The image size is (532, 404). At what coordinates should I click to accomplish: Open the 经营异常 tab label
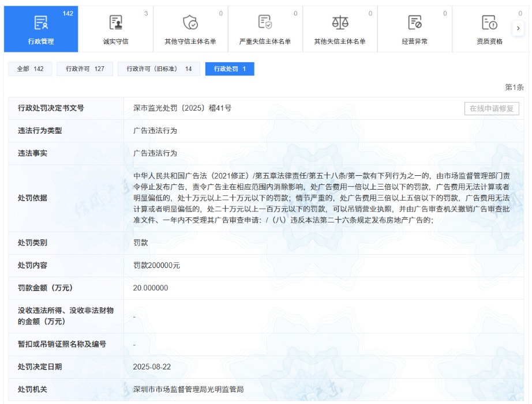click(x=415, y=41)
